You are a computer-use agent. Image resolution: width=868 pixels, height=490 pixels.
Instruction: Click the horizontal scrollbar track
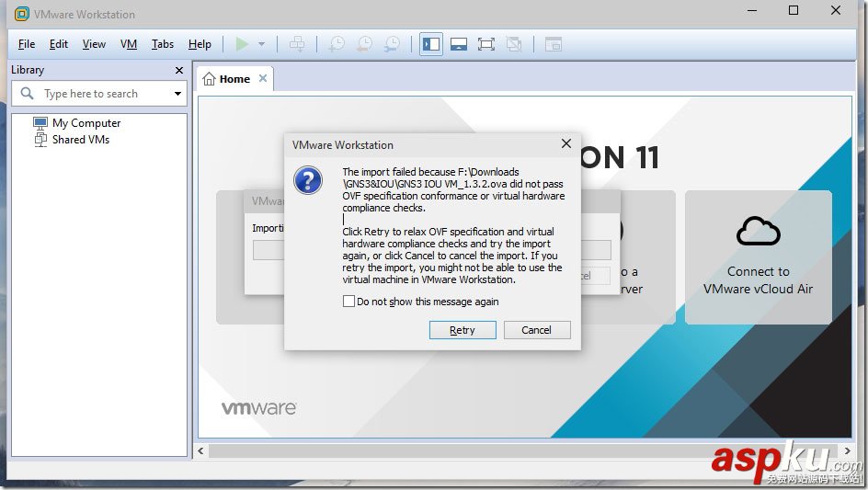[x=524, y=450]
